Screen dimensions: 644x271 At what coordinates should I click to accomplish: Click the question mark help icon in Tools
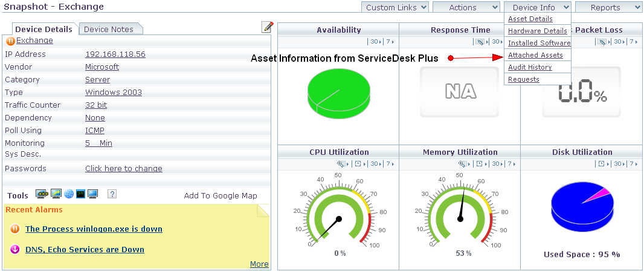112,194
